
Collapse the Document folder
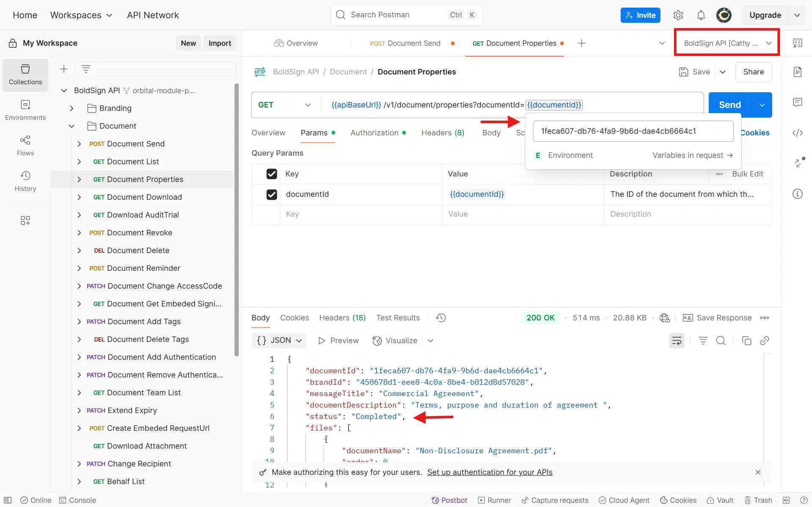(72, 126)
